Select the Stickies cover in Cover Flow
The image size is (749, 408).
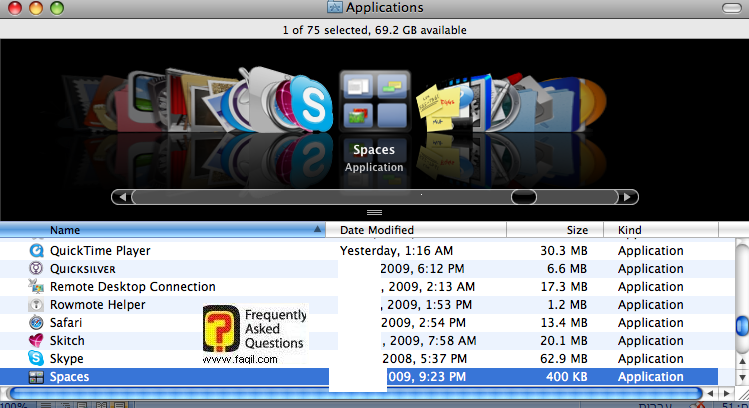438,106
